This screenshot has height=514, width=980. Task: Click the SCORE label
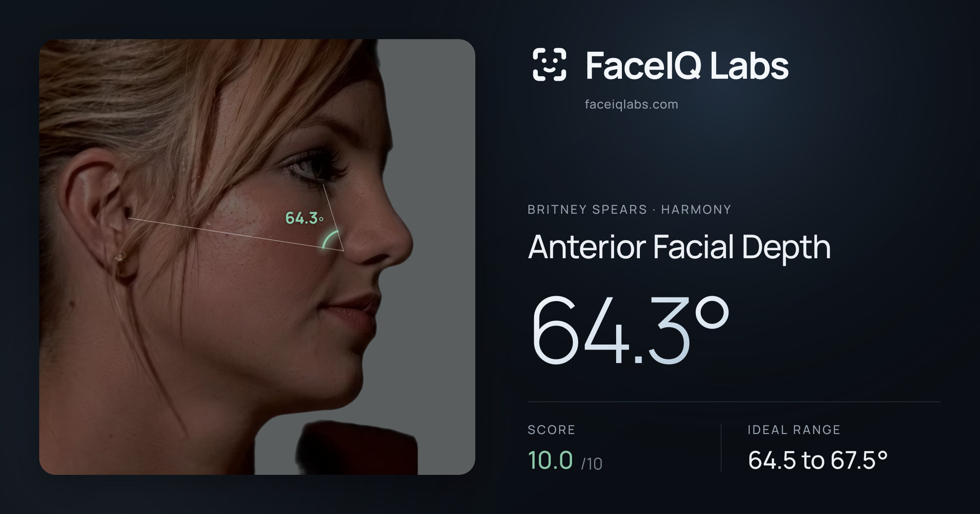(551, 430)
